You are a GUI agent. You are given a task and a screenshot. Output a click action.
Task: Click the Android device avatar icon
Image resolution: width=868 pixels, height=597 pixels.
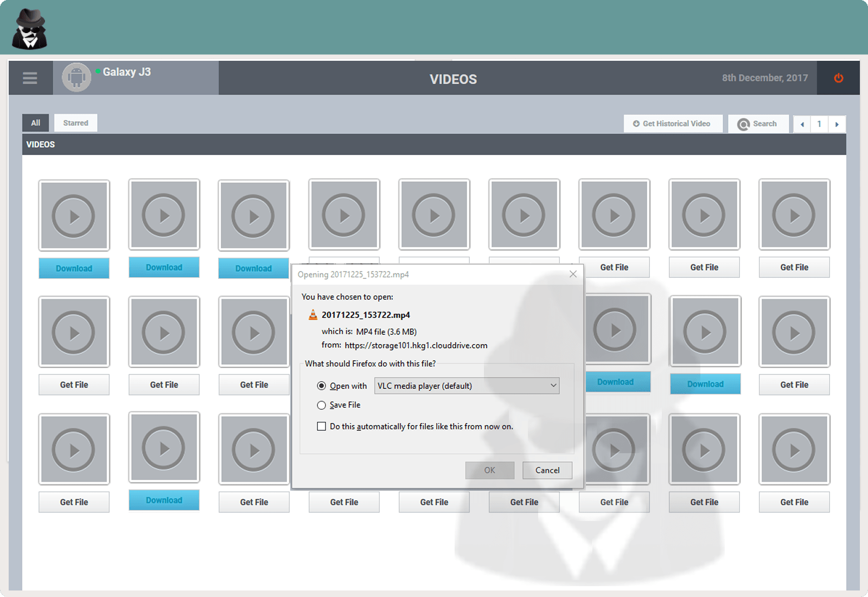pos(76,78)
